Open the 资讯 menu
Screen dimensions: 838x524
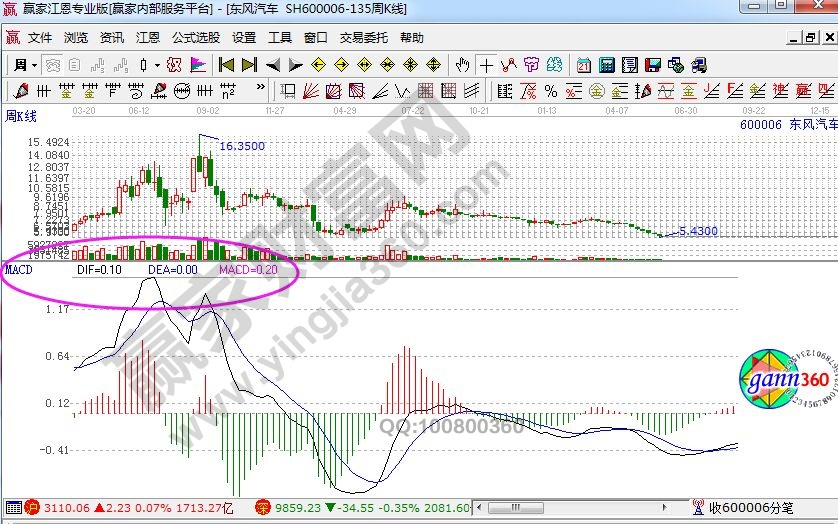(x=111, y=37)
